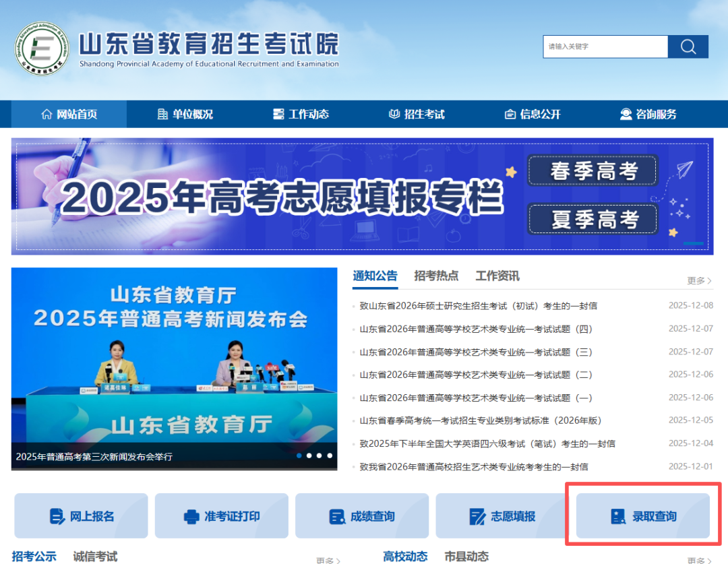This screenshot has width=728, height=564.
Task: Activate the first carousel dot
Action: click(299, 456)
